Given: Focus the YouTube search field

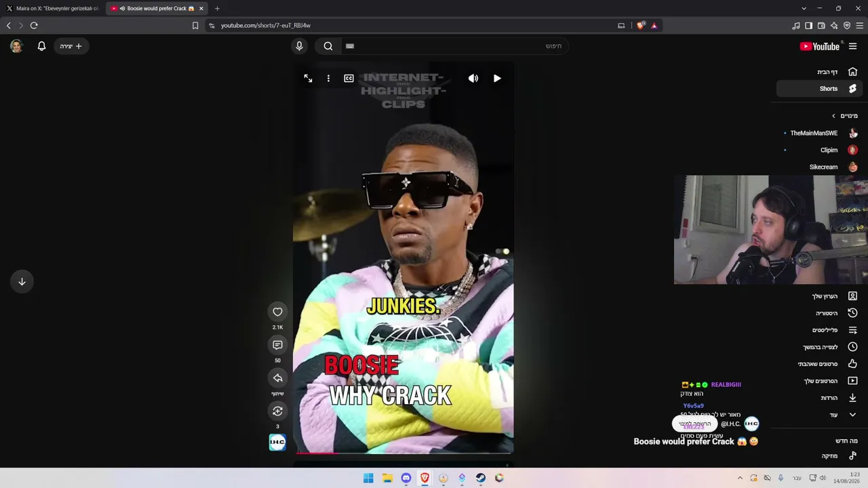Looking at the screenshot, I should pyautogui.click(x=454, y=46).
